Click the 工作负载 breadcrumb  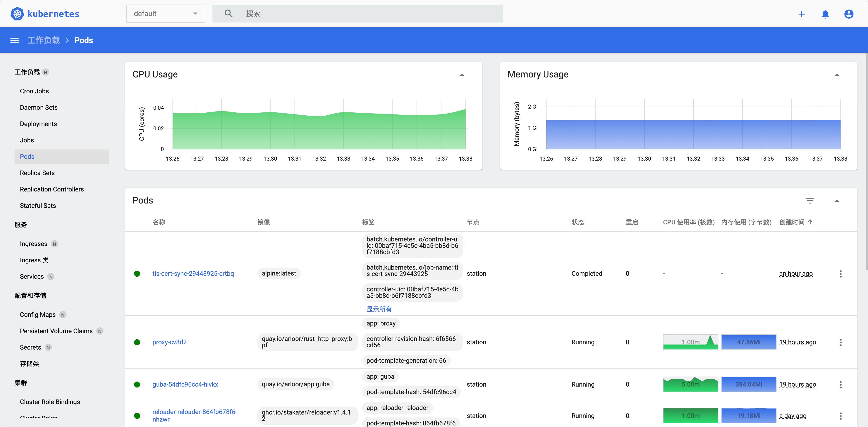(43, 40)
